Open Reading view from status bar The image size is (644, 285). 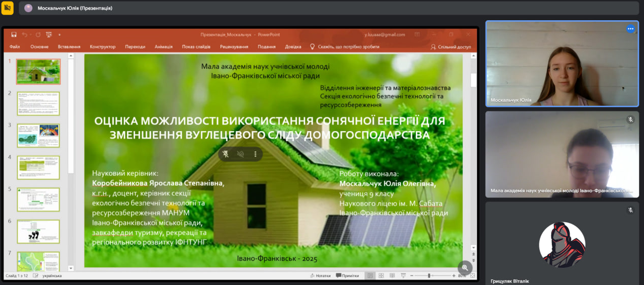[x=392, y=275]
